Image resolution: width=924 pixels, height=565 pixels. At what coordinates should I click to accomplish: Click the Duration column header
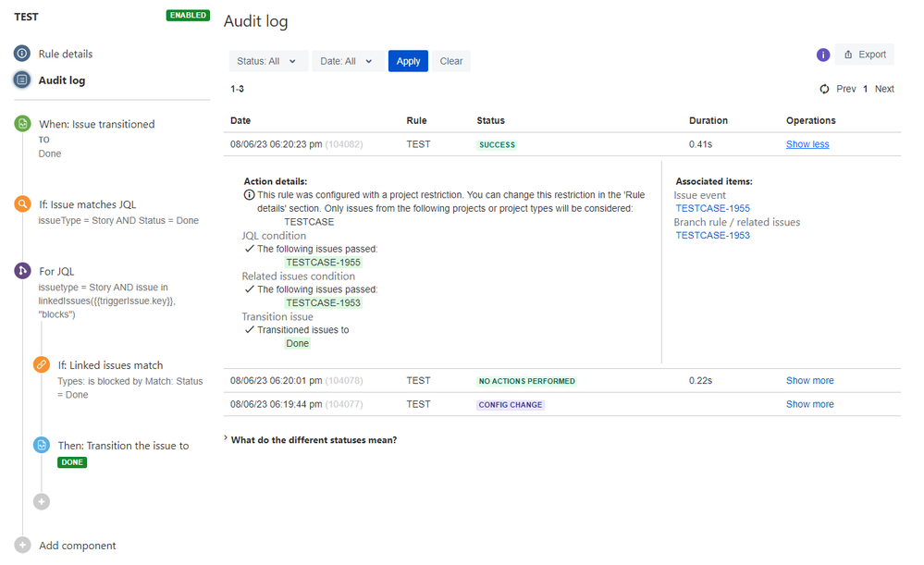pos(708,121)
